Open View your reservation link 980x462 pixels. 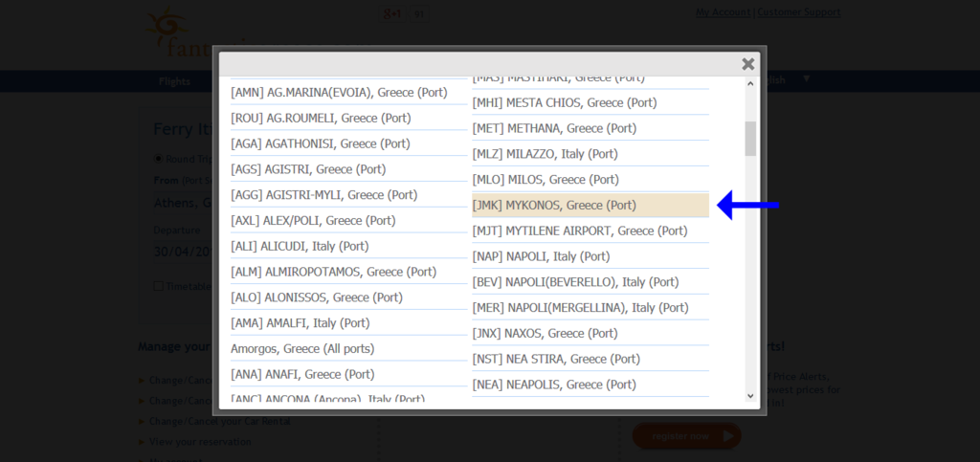point(200,441)
